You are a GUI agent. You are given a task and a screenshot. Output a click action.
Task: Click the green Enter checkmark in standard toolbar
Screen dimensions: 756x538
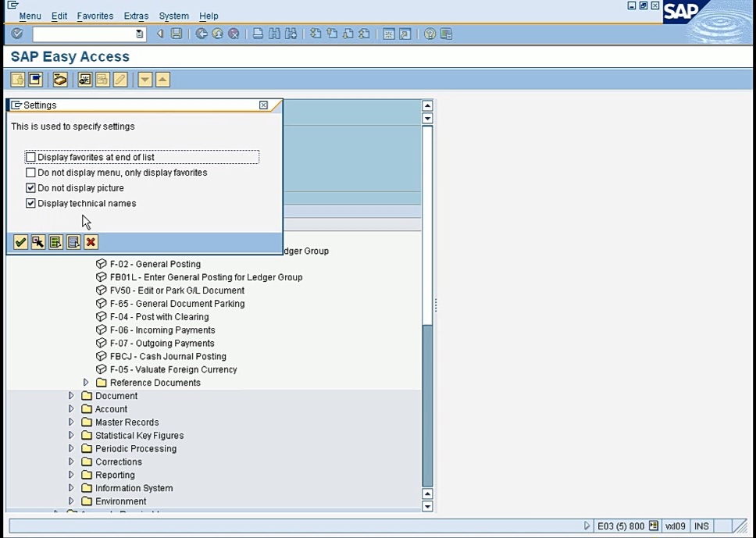click(17, 34)
